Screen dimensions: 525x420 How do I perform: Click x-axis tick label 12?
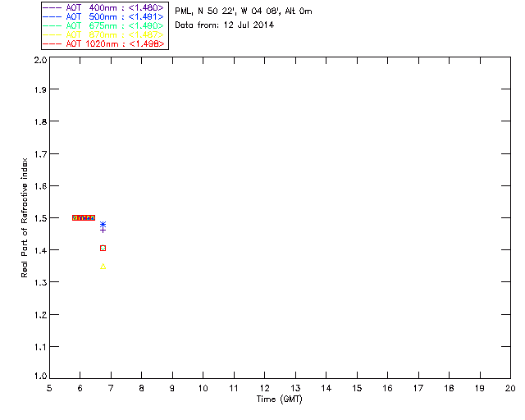(x=264, y=388)
